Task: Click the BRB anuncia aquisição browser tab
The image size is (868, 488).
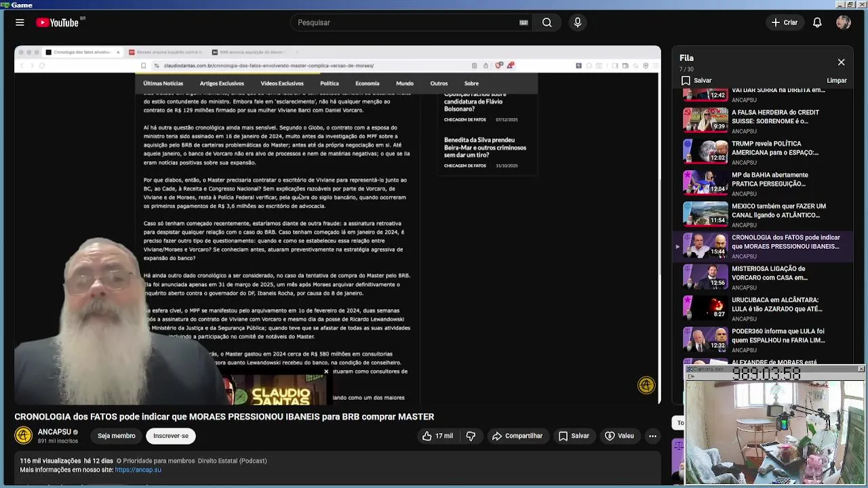Action: click(x=248, y=52)
